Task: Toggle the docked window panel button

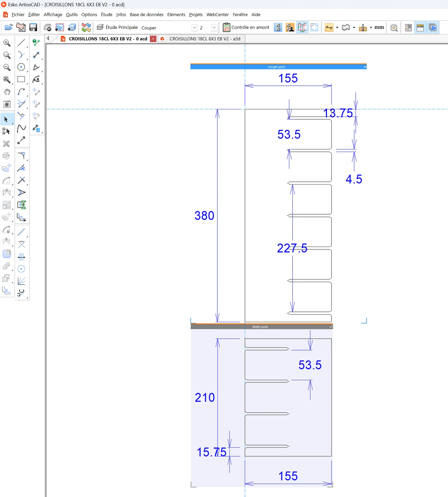Action: click(420, 28)
